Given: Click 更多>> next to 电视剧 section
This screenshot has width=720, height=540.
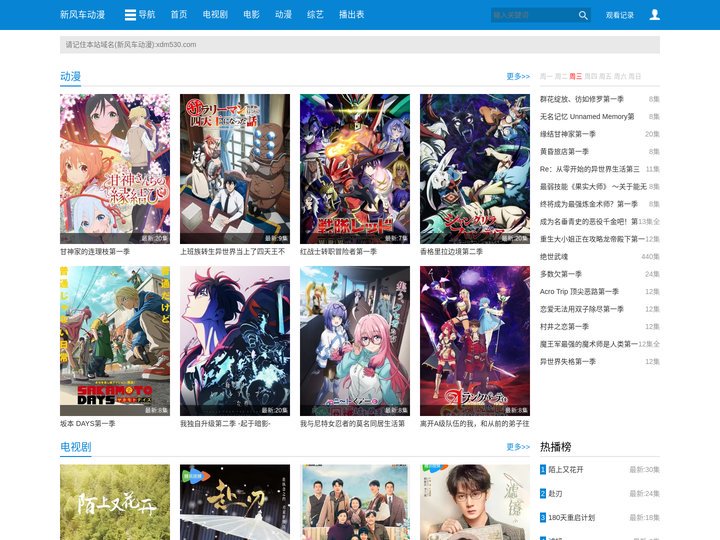Looking at the screenshot, I should click(x=518, y=447).
